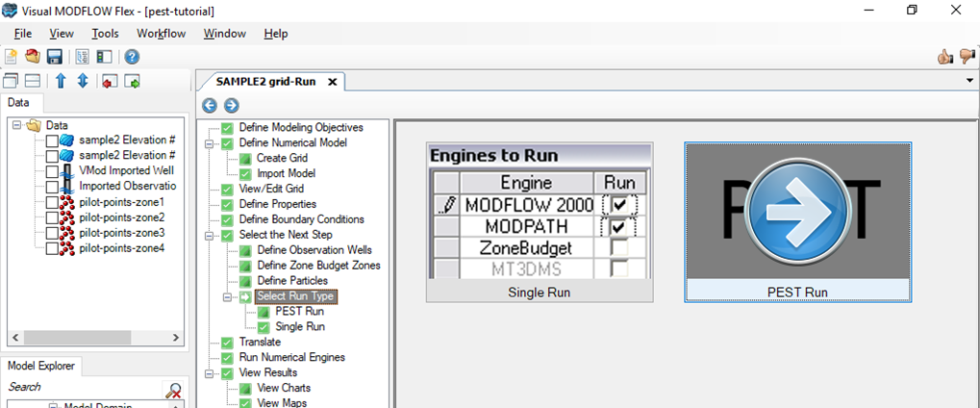Open the tab list dropdown arrow
This screenshot has height=408, width=980.
[x=970, y=81]
